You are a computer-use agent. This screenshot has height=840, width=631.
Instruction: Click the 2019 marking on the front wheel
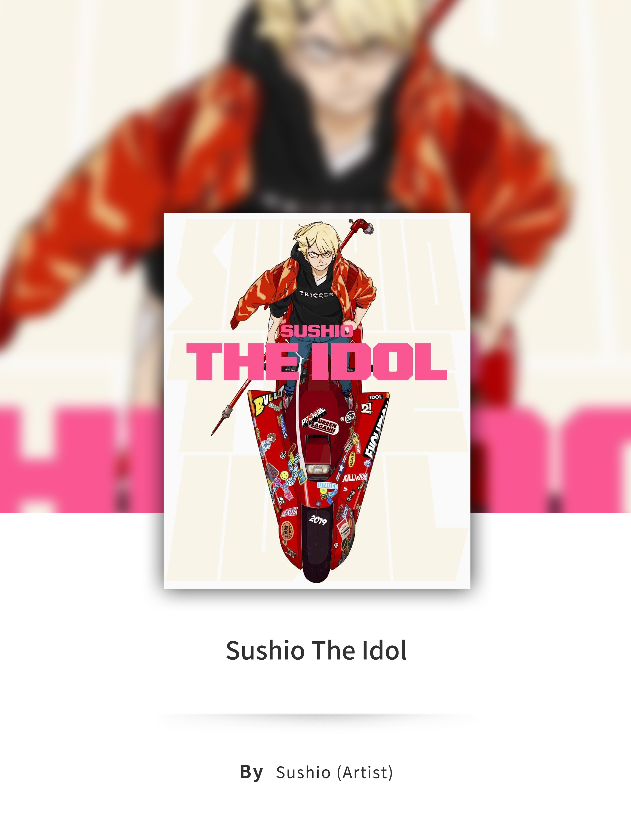[x=318, y=520]
